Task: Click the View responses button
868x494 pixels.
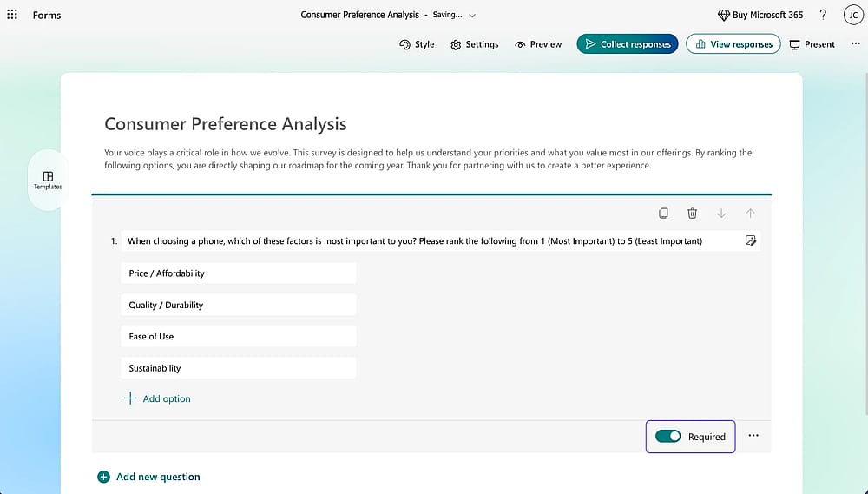Action: (733, 44)
